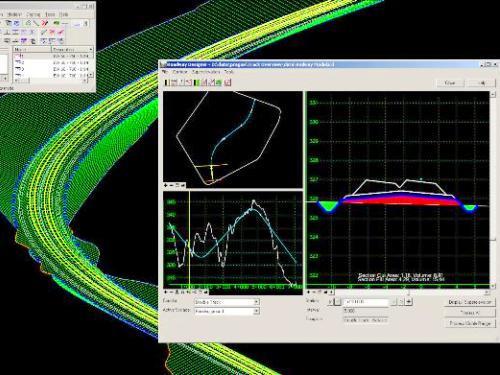Screen dimensions: 500x375
Task: Click zoom-in plus icon under profile view
Action: [166, 292]
